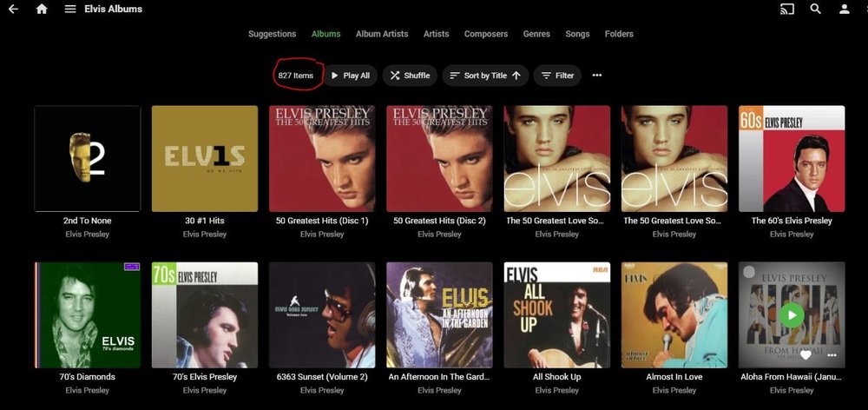Click the 50 Greatest Hits (Disc 2) title
Viewport: 868px width, 410px height.
click(439, 221)
